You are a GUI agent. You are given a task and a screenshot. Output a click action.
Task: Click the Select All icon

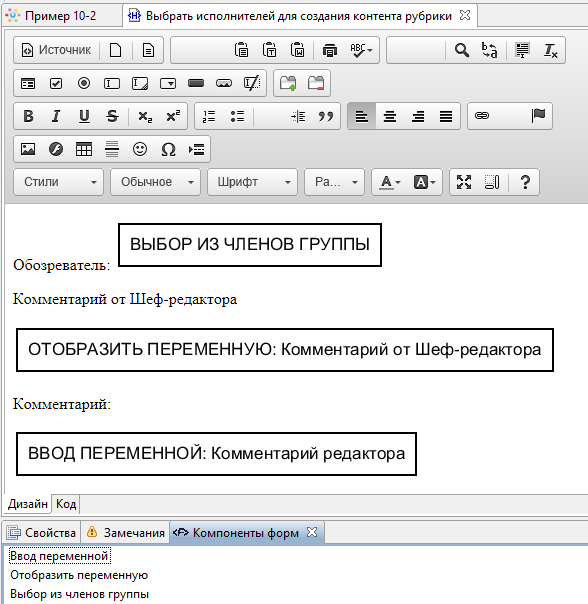[x=522, y=50]
